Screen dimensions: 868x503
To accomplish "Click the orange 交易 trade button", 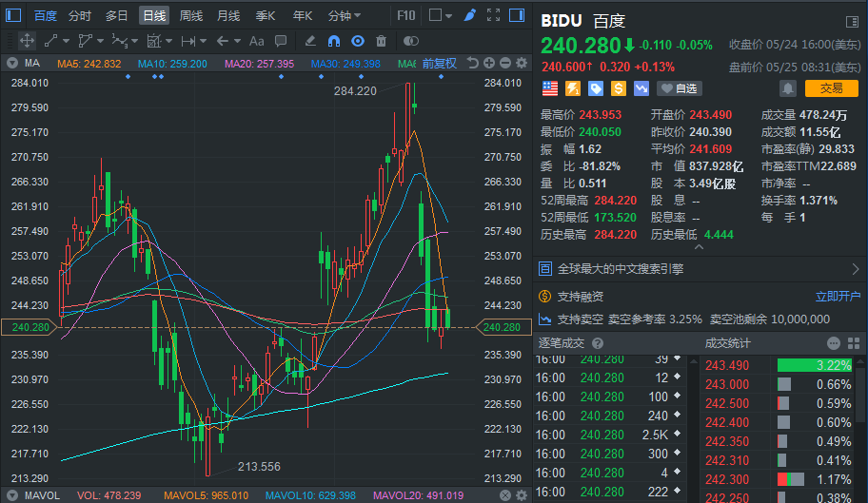I will pyautogui.click(x=832, y=88).
